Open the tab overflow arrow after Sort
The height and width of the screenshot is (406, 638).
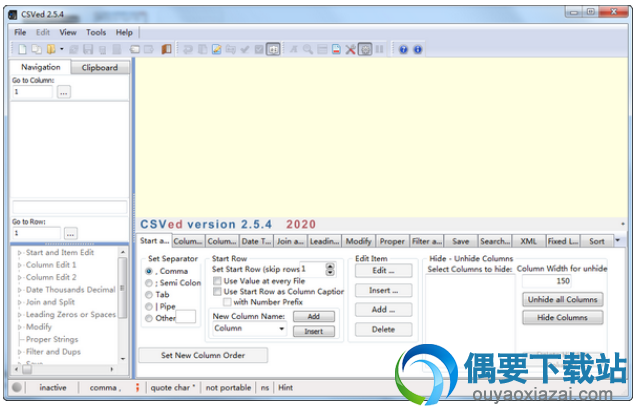tap(618, 240)
